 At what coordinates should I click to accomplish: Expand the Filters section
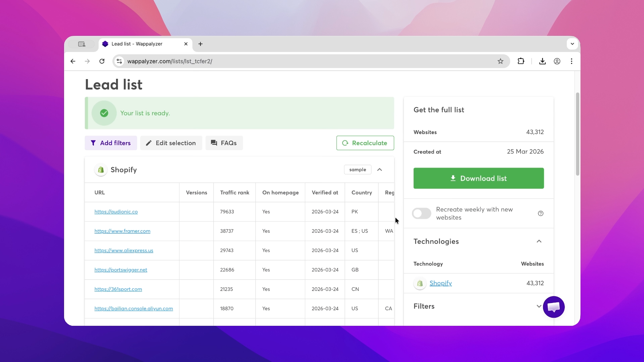(539, 306)
